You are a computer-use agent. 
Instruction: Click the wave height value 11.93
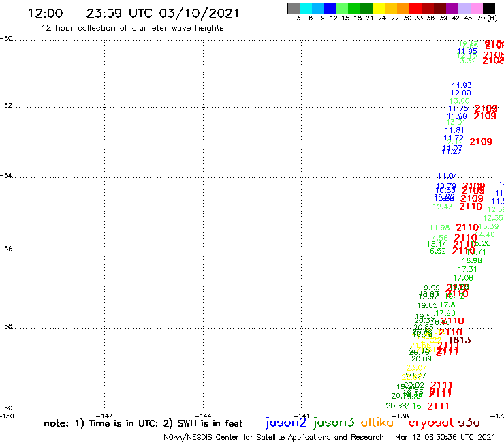[x=462, y=85]
